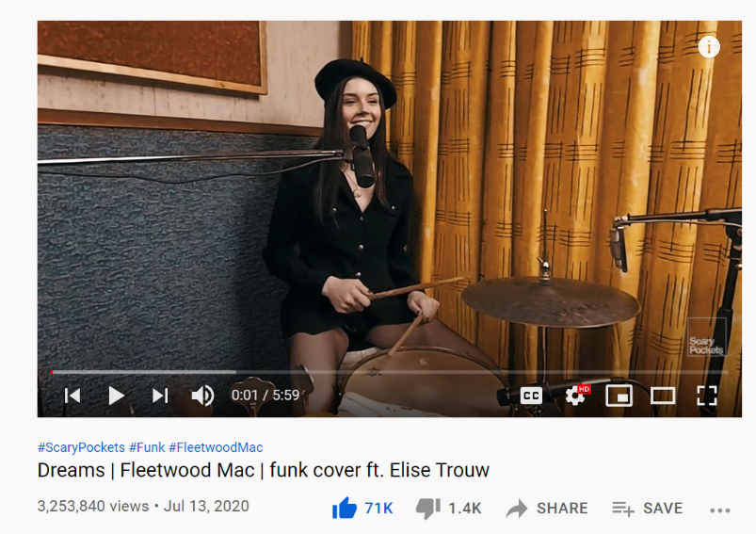Switch to miniplayer mode

(x=619, y=396)
